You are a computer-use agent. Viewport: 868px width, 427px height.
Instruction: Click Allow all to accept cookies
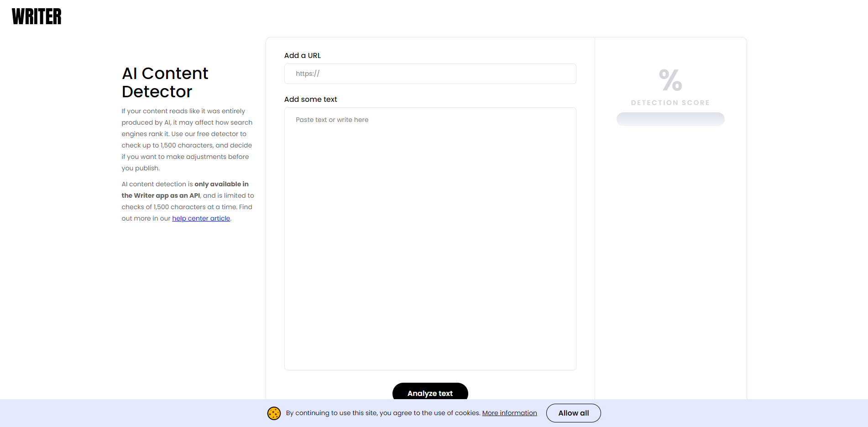pyautogui.click(x=573, y=413)
